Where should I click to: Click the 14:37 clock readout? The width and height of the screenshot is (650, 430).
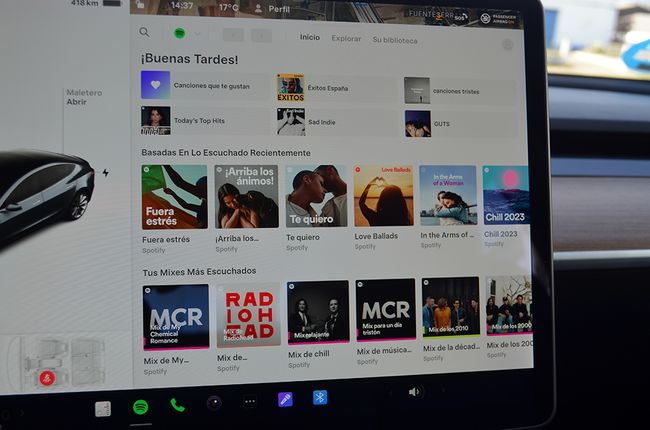[x=182, y=6]
